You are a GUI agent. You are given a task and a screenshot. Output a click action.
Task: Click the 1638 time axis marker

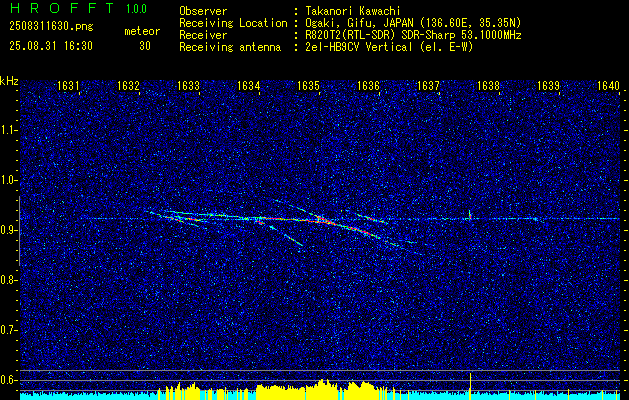(489, 85)
